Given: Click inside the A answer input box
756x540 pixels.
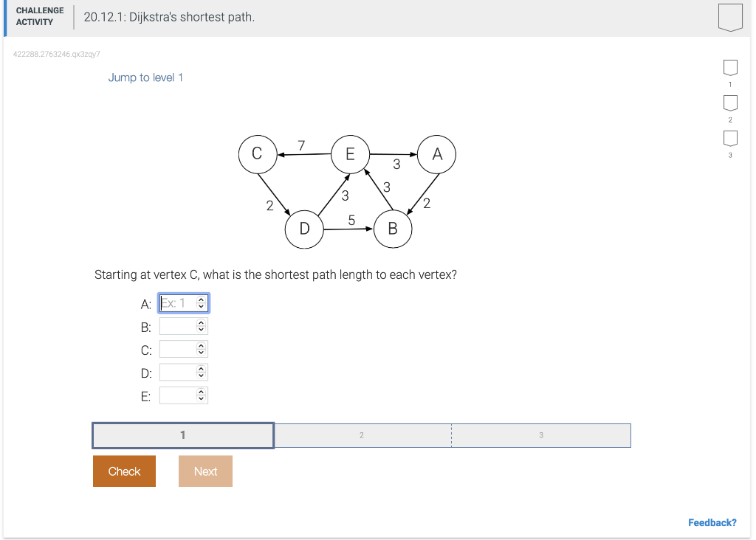Looking at the screenshot, I should click(177, 302).
